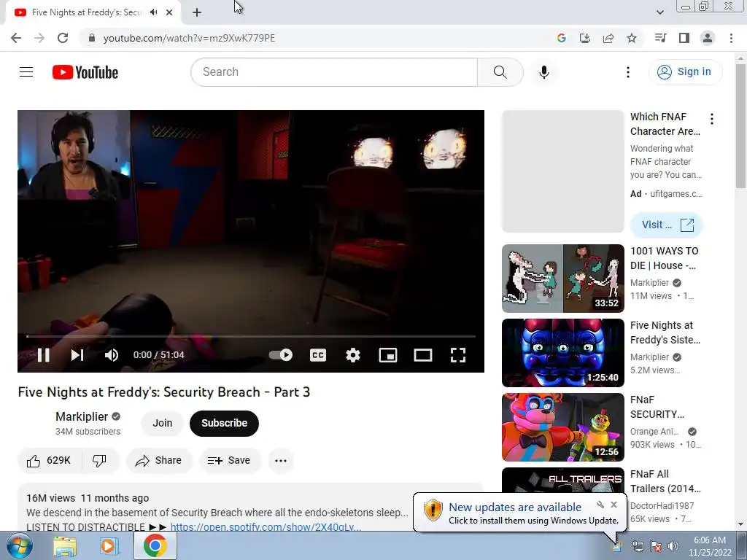Mute the video player volume
Screen dimensions: 747x560
(112, 355)
